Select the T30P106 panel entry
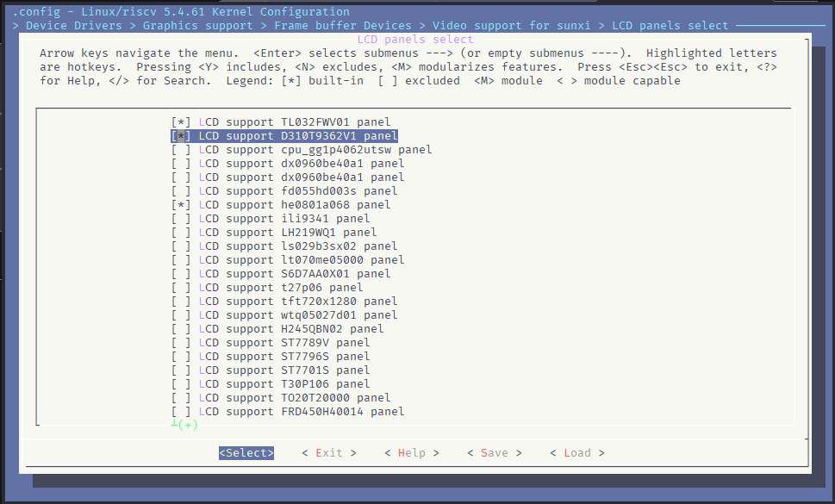The width and height of the screenshot is (835, 504). 284,384
